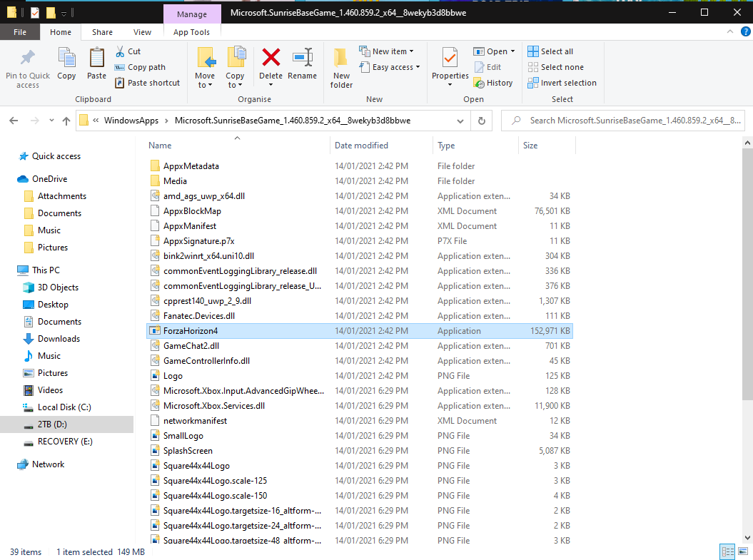Image resolution: width=753 pixels, height=560 pixels.
Task: Switch to large icons view layout
Action: tap(743, 551)
